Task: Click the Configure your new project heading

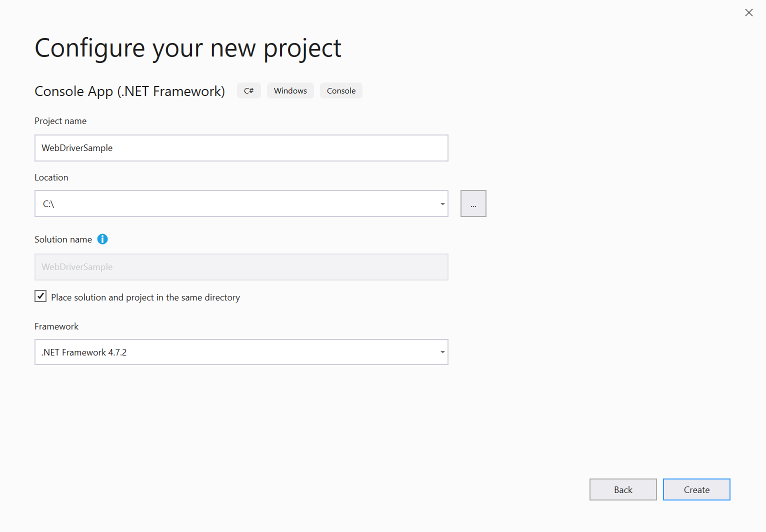Action: (188, 47)
